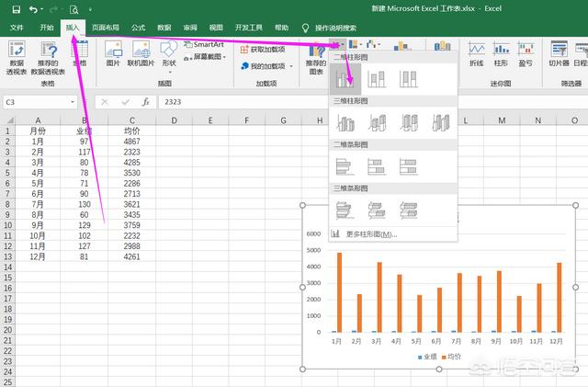
Task: Open the 文件 tab
Action: coord(17,28)
